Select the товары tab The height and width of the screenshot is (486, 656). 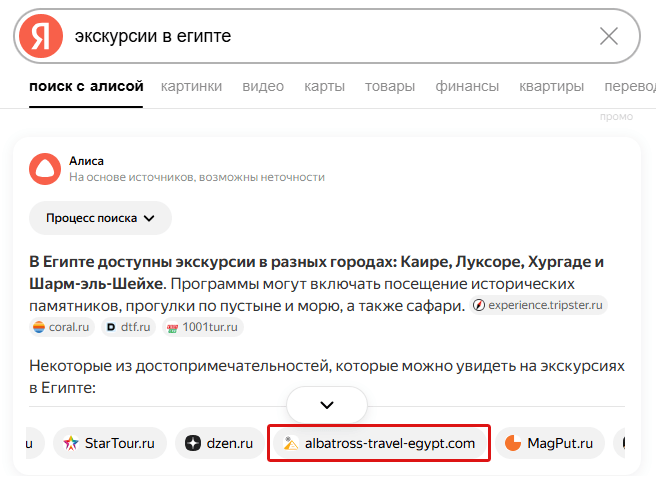tap(390, 86)
